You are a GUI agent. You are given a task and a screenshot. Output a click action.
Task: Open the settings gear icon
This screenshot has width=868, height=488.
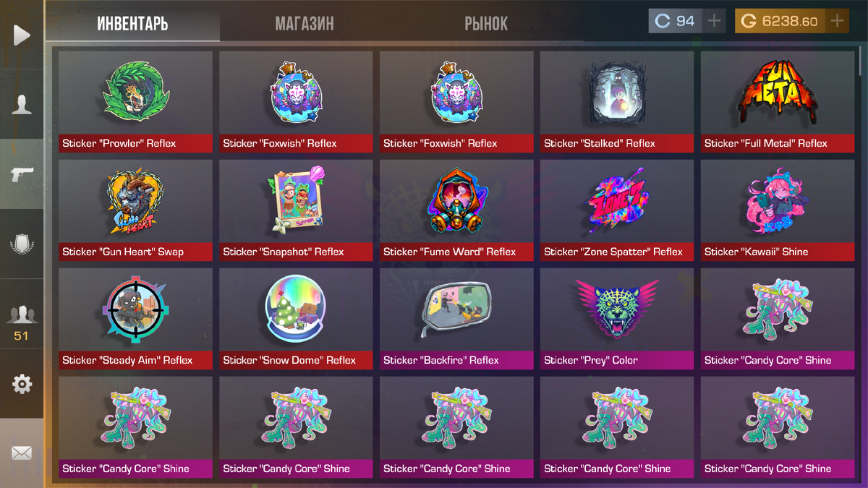[22, 384]
